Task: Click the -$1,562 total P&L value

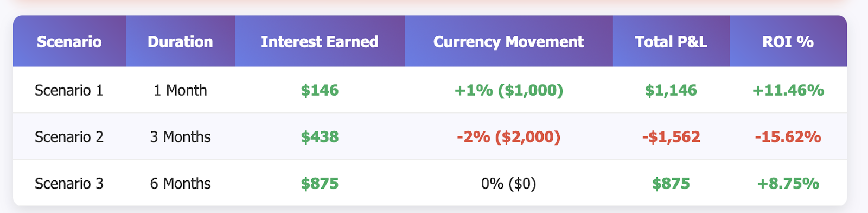Action: coord(671,137)
